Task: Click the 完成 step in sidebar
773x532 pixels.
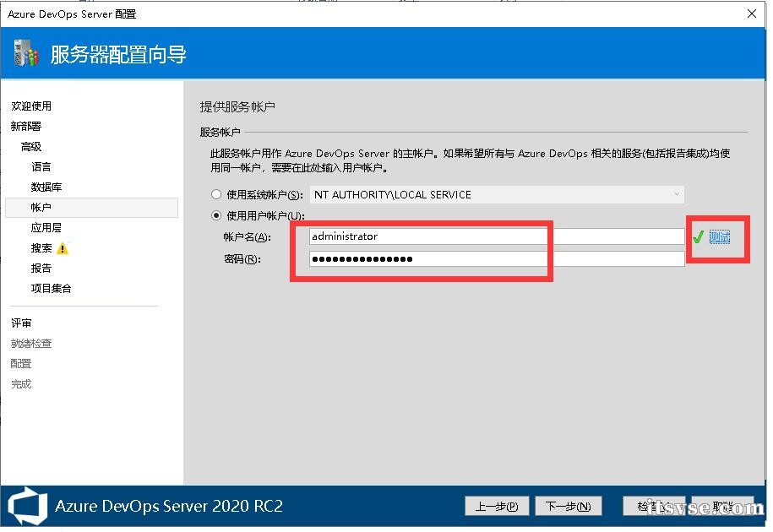Action: pos(21,383)
